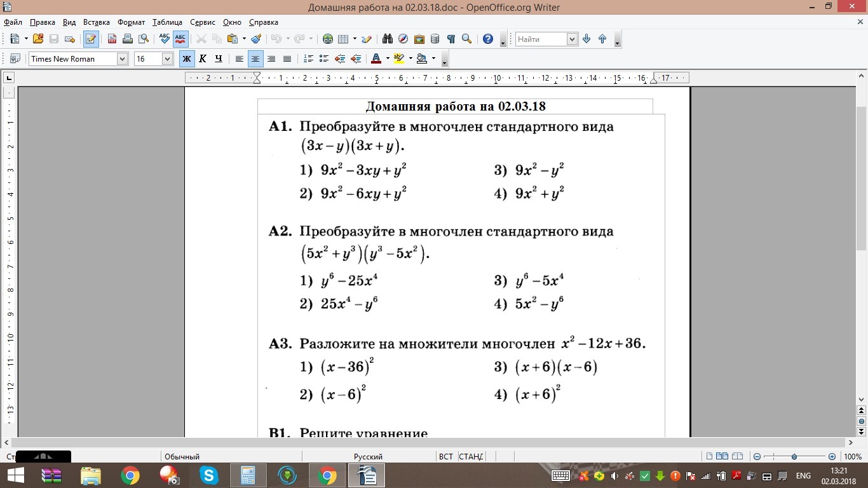Open the Paste options dropdown arrow
The image size is (868, 488).
(244, 39)
